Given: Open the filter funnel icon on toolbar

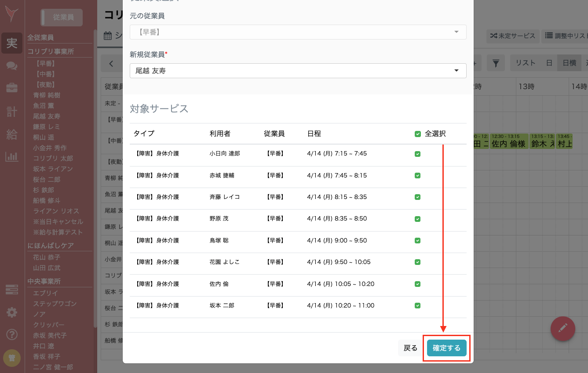Looking at the screenshot, I should (496, 63).
